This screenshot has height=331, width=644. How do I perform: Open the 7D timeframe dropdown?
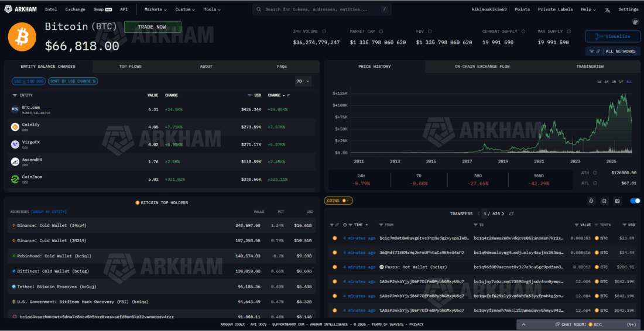point(303,81)
